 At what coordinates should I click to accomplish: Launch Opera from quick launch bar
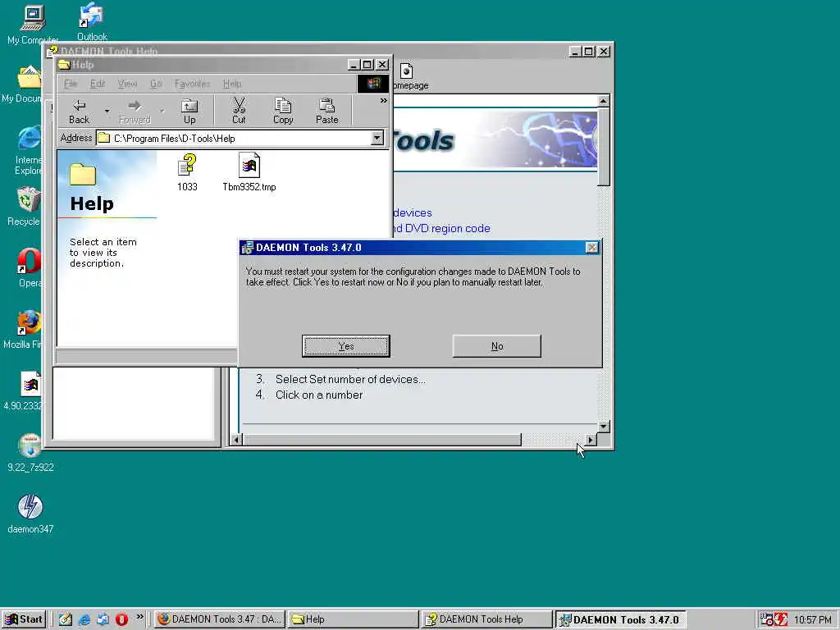pyautogui.click(x=121, y=619)
